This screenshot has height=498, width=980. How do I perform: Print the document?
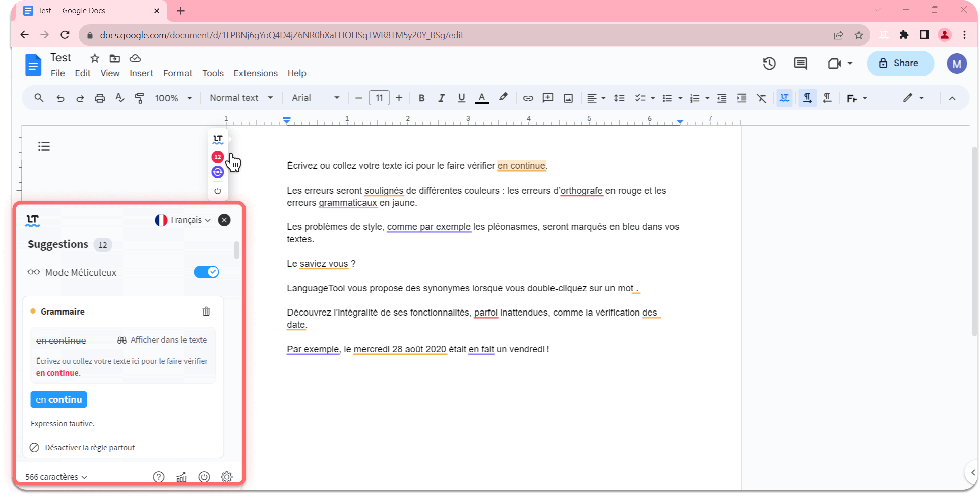point(100,98)
